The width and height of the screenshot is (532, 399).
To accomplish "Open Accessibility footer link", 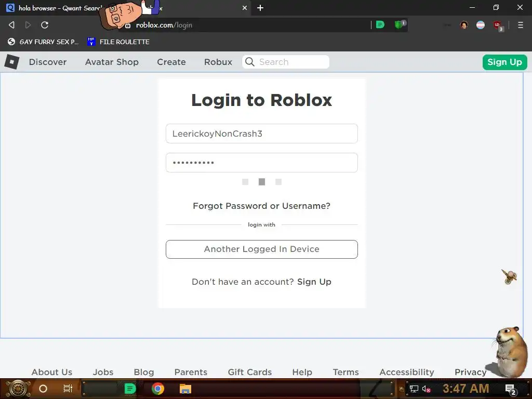I will pos(406,372).
